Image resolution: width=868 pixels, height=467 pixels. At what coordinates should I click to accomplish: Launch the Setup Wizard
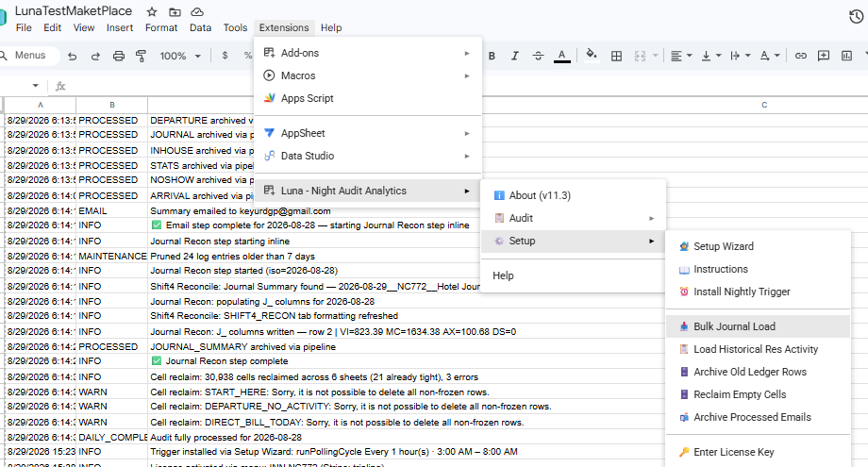tap(758, 246)
